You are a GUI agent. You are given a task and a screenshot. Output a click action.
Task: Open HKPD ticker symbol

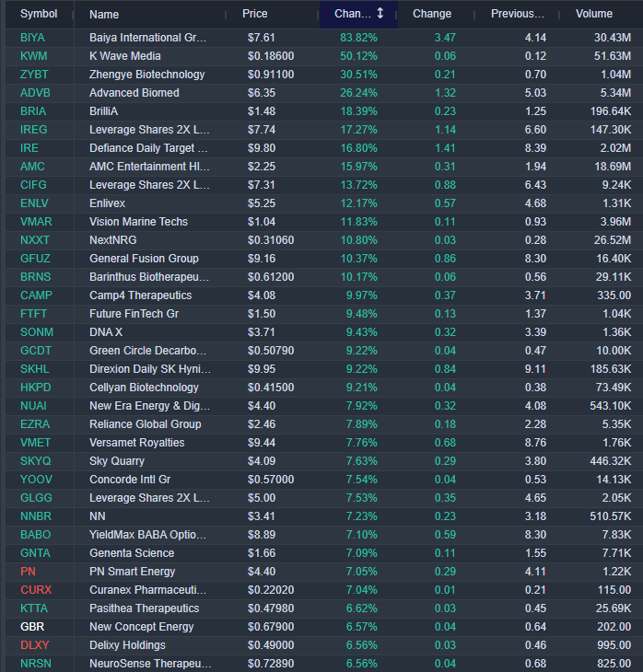36,388
